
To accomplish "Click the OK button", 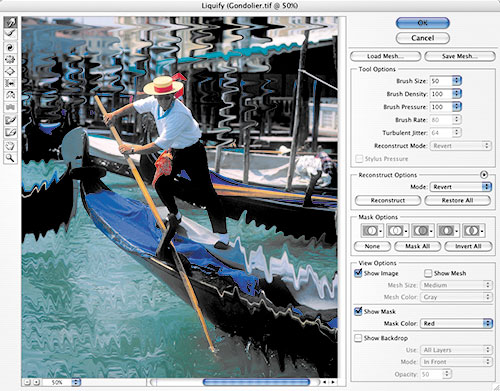I will [x=423, y=23].
